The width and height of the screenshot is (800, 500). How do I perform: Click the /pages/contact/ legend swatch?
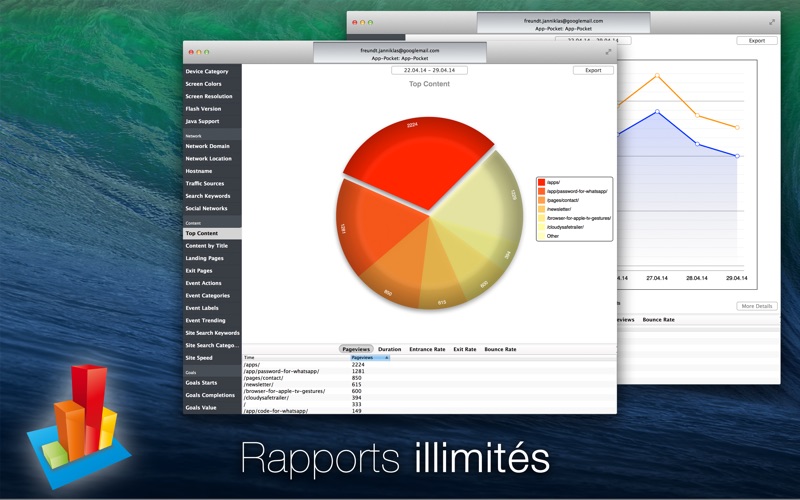pyautogui.click(x=541, y=200)
